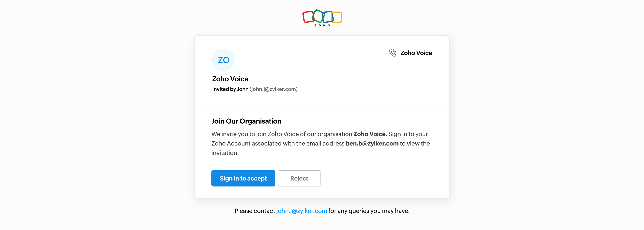644x230 pixels.
Task: Click the ZOHO wordmark under the logo
Action: (322, 26)
